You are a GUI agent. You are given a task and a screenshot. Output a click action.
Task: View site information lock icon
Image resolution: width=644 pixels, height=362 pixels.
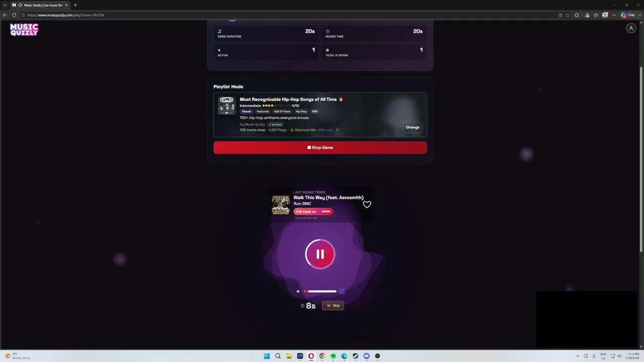pyautogui.click(x=23, y=15)
